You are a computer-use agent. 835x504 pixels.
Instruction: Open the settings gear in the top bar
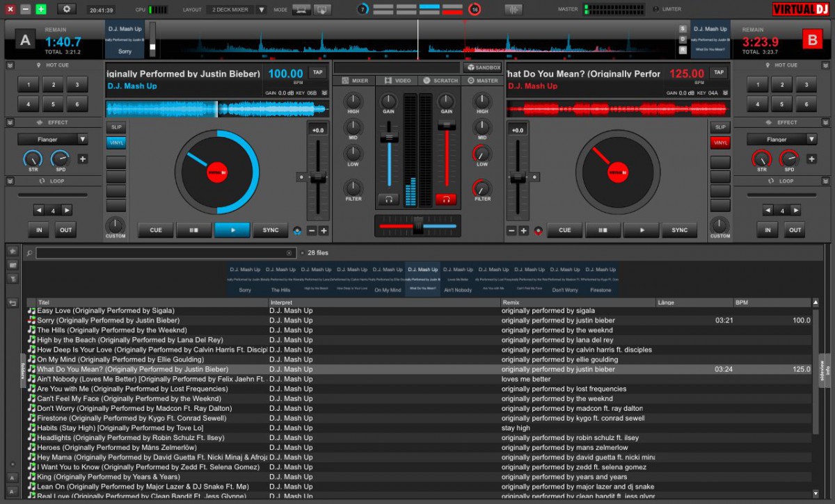(x=67, y=9)
